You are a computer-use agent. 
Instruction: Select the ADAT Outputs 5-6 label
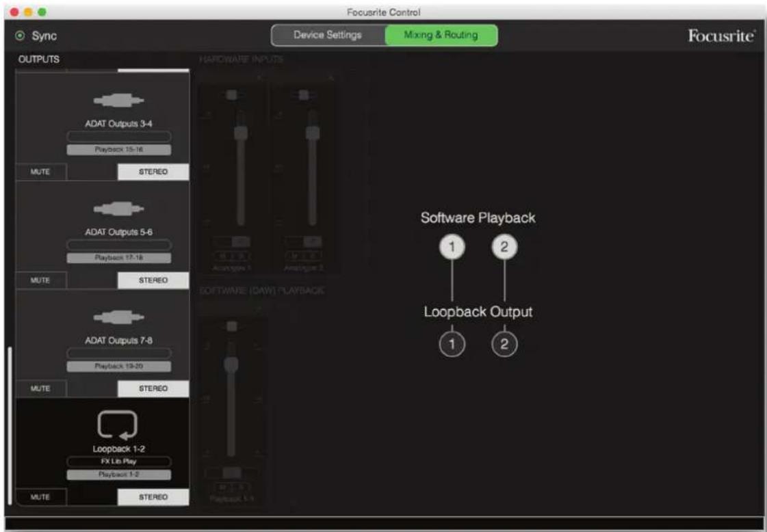pos(119,232)
